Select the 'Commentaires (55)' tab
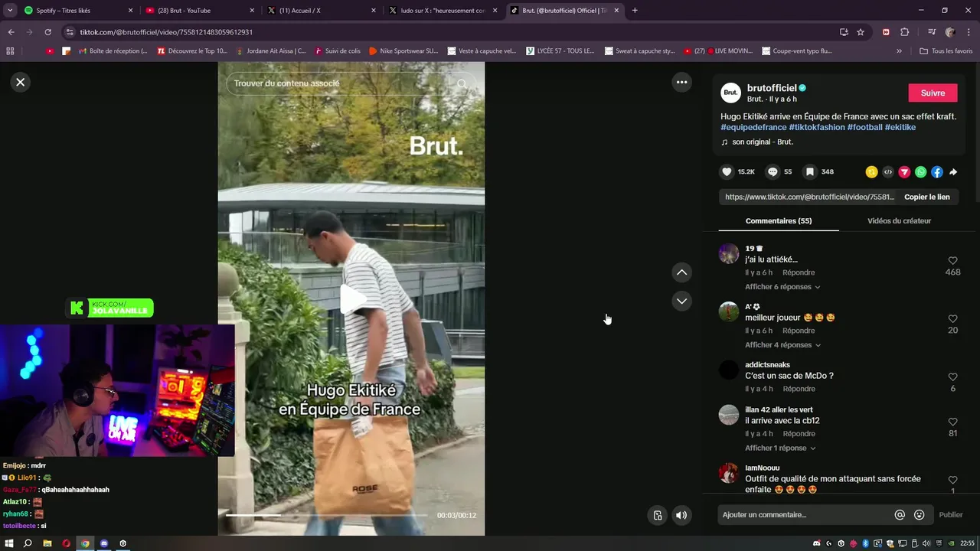Image resolution: width=980 pixels, height=551 pixels. pyautogui.click(x=779, y=220)
